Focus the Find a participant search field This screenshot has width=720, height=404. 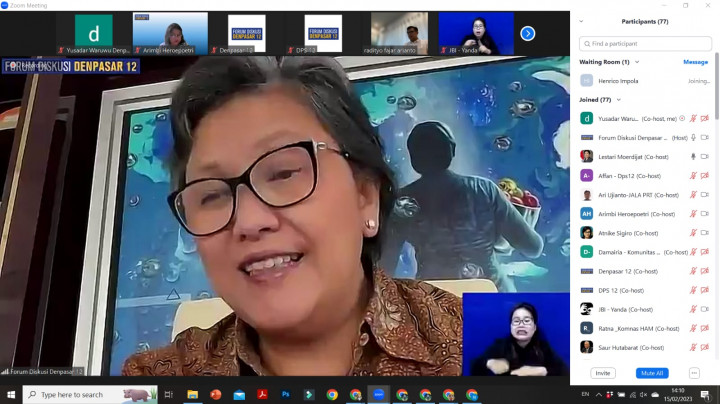click(645, 44)
